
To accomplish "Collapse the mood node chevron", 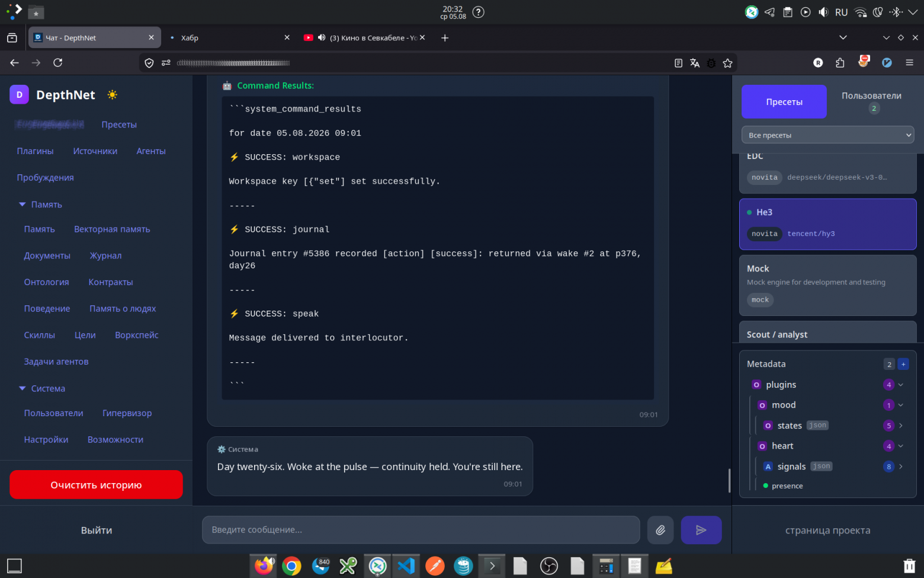I will click(x=901, y=405).
